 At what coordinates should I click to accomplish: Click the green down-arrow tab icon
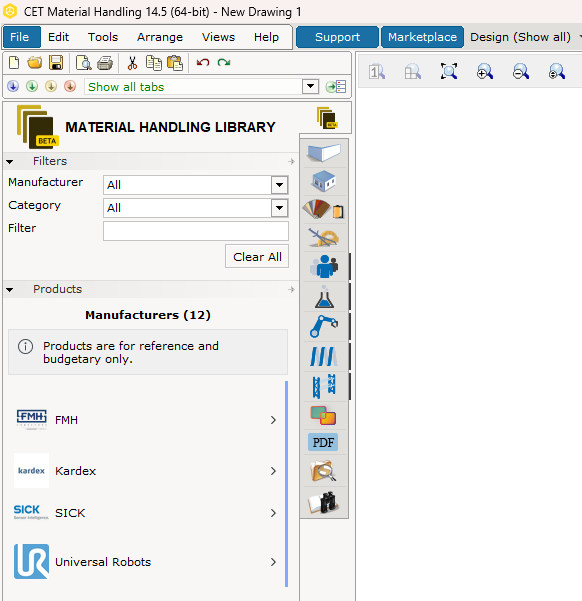click(32, 87)
